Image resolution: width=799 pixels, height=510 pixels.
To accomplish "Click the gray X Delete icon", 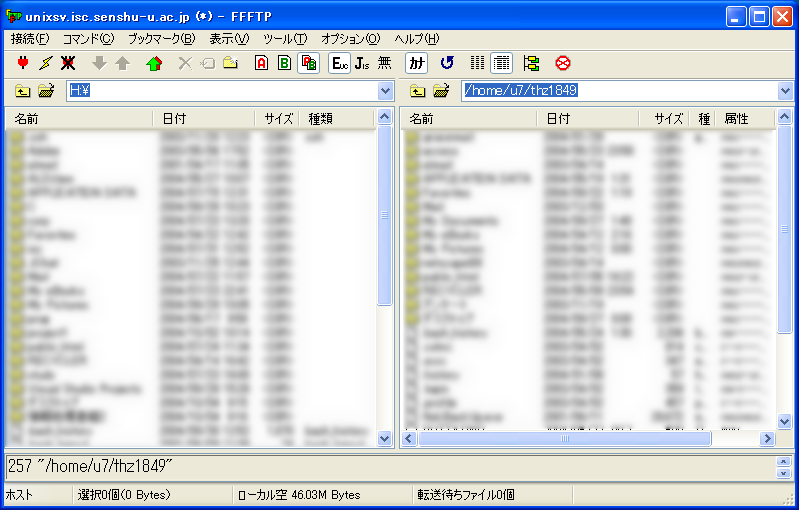I will (x=185, y=63).
